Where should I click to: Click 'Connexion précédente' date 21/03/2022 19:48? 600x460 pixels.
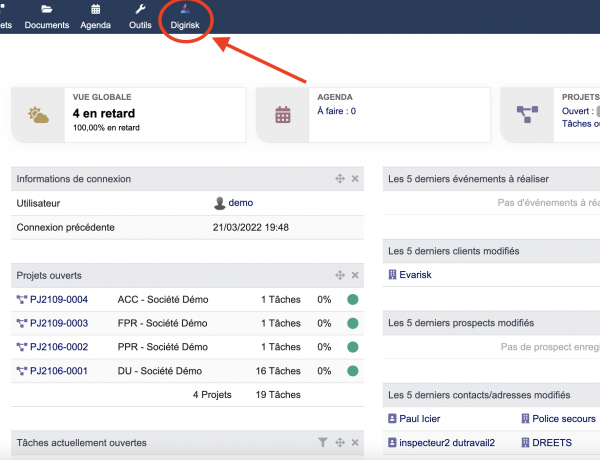coord(251,227)
